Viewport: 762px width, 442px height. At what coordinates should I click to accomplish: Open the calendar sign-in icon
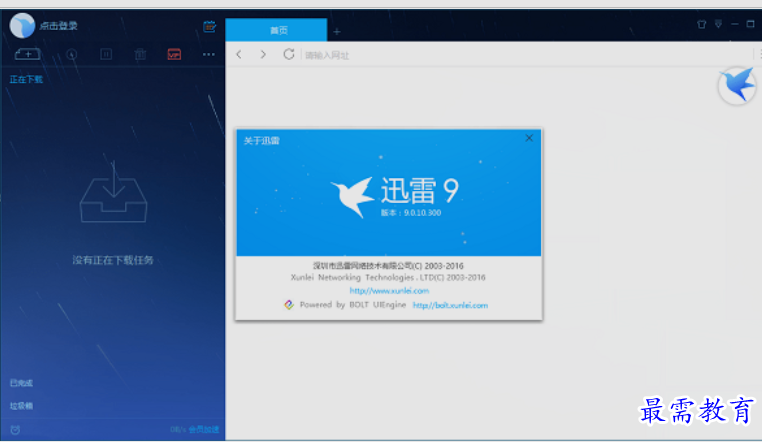pos(209,26)
